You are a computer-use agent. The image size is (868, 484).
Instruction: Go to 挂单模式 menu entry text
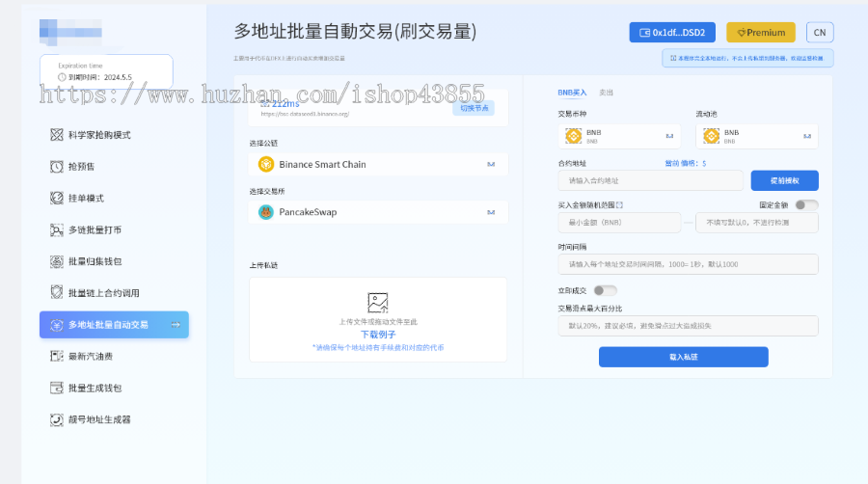click(x=87, y=199)
